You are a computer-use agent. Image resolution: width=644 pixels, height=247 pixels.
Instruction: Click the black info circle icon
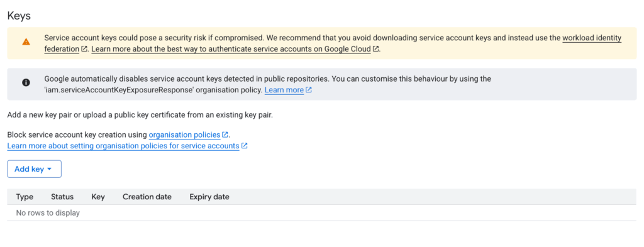(26, 82)
